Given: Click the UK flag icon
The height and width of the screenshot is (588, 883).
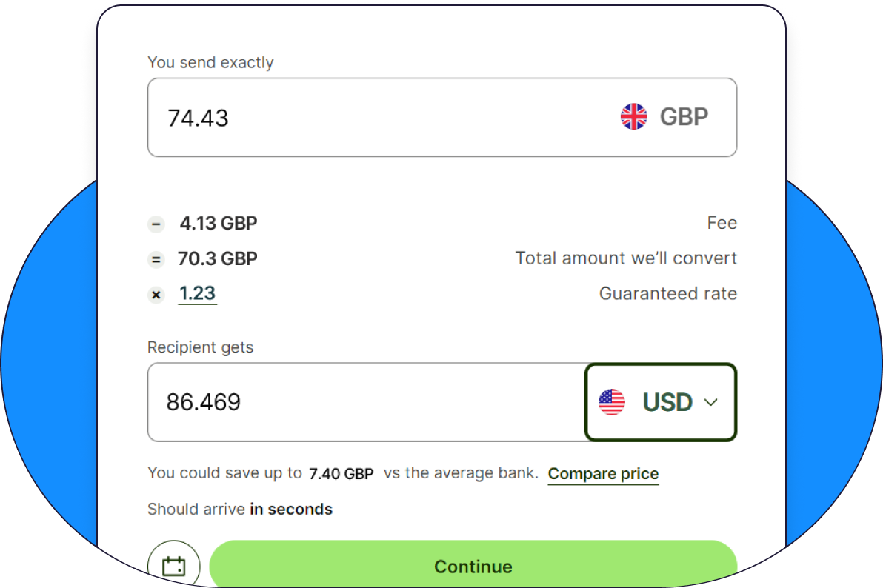Looking at the screenshot, I should [x=634, y=117].
